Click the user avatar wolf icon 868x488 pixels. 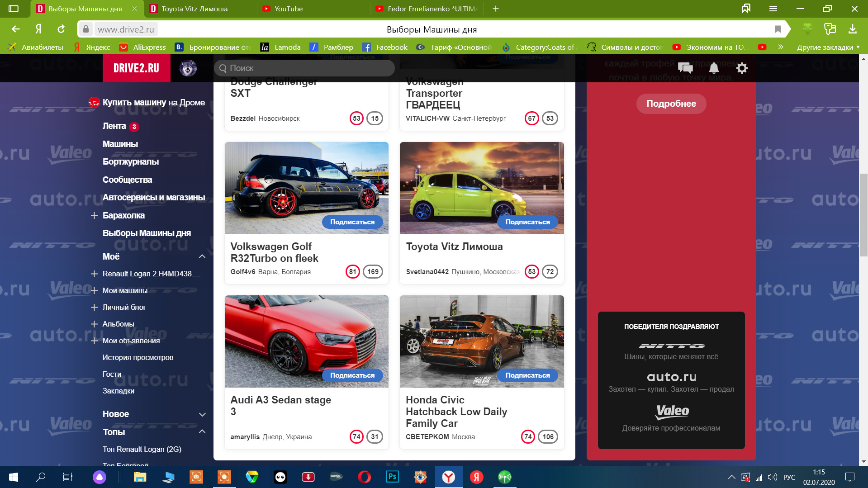tap(188, 68)
